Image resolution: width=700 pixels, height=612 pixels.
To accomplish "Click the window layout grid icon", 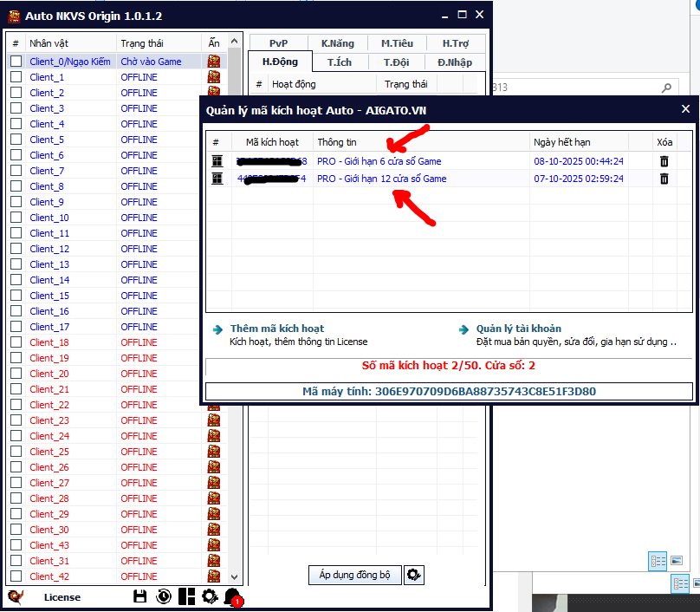I will pos(186,596).
